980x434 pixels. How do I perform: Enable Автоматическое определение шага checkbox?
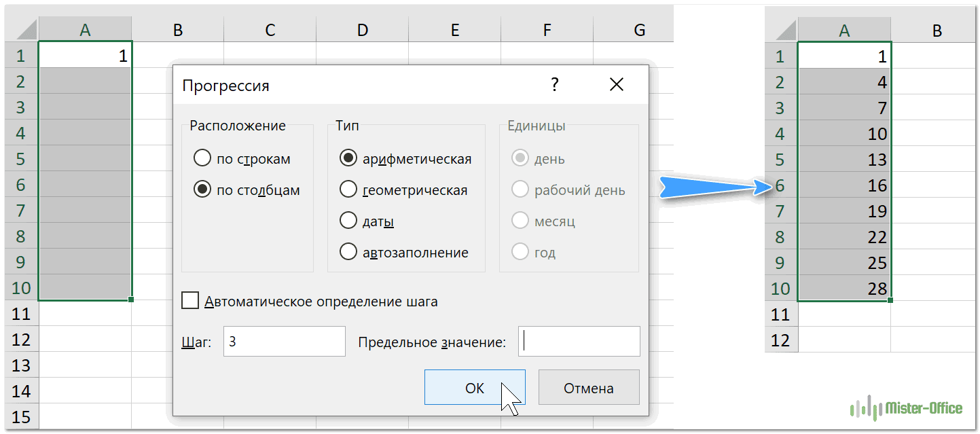click(x=191, y=301)
